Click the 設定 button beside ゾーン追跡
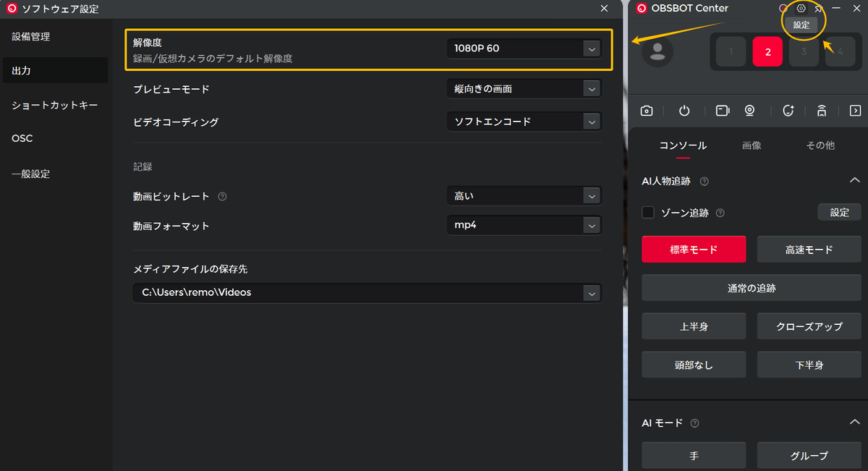 tap(839, 212)
